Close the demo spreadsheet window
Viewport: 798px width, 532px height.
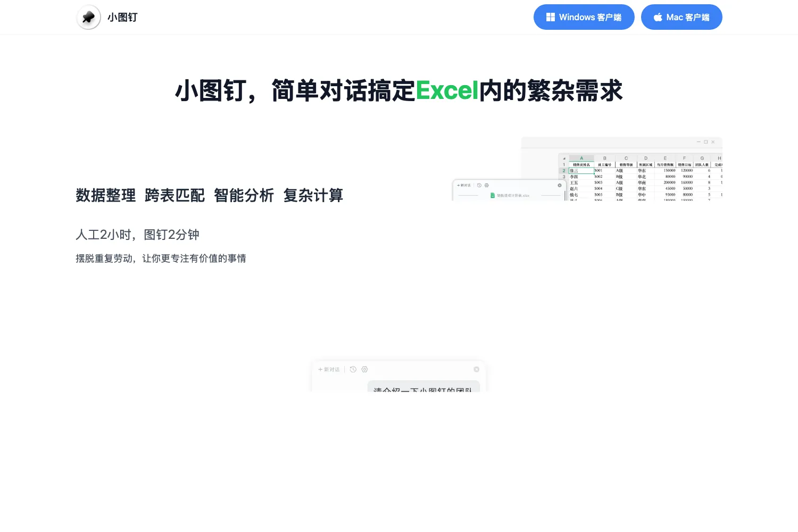[713, 142]
